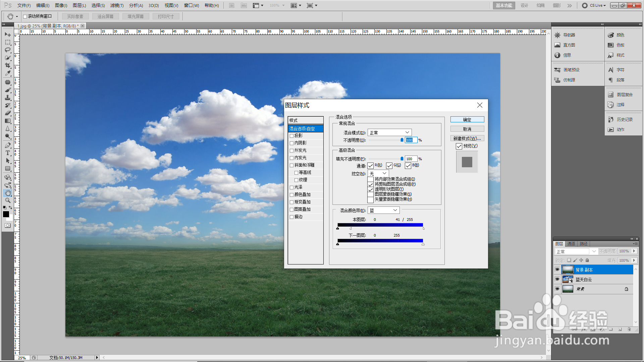Image resolution: width=644 pixels, height=362 pixels.
Task: Hide the 蓝天白云 layer visibility
Action: (x=557, y=279)
